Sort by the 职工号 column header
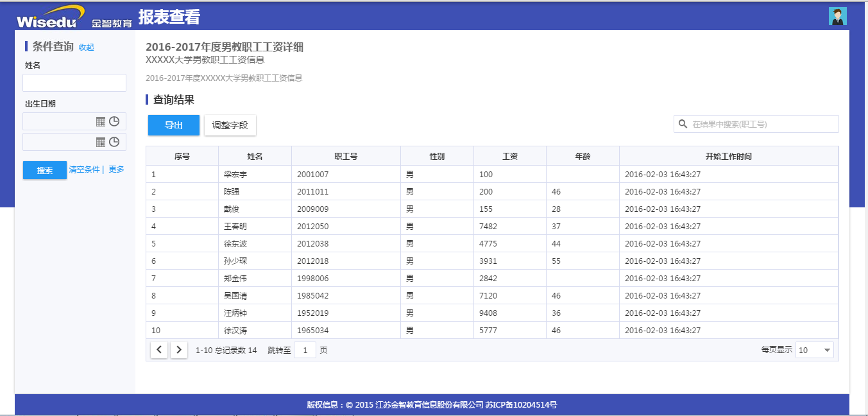Screen dimensions: 868x416 point(346,156)
